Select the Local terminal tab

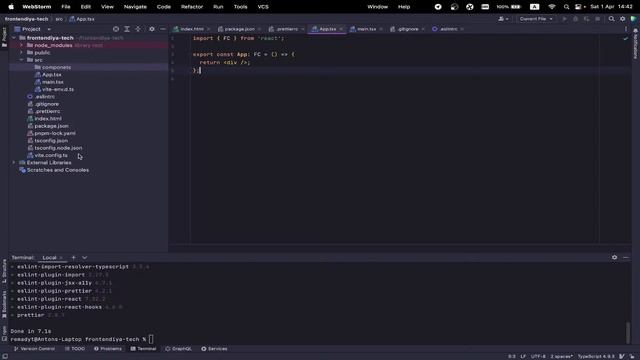point(49,258)
